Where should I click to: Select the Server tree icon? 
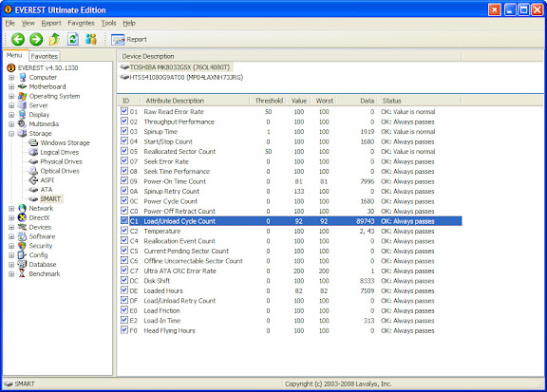click(23, 105)
